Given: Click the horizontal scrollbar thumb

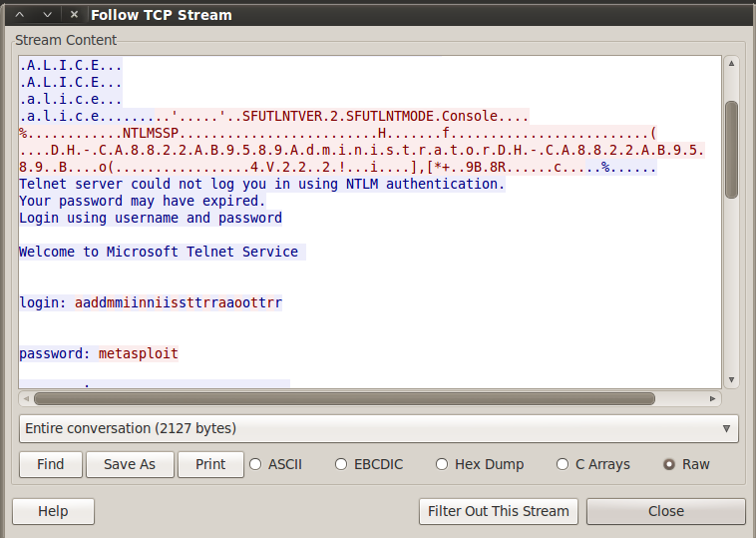Looking at the screenshot, I should 344,398.
